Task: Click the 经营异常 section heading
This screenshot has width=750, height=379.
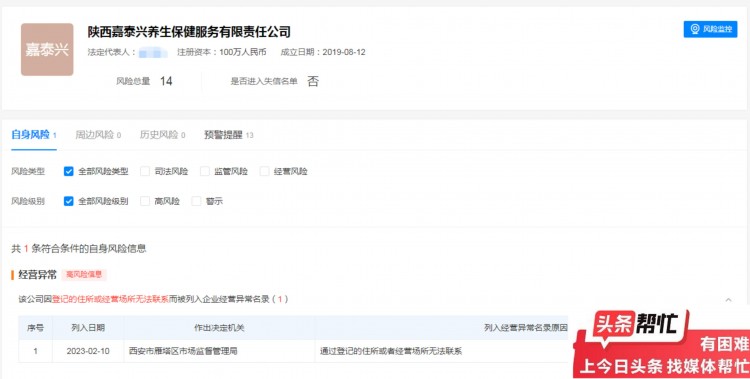Action: (x=37, y=275)
